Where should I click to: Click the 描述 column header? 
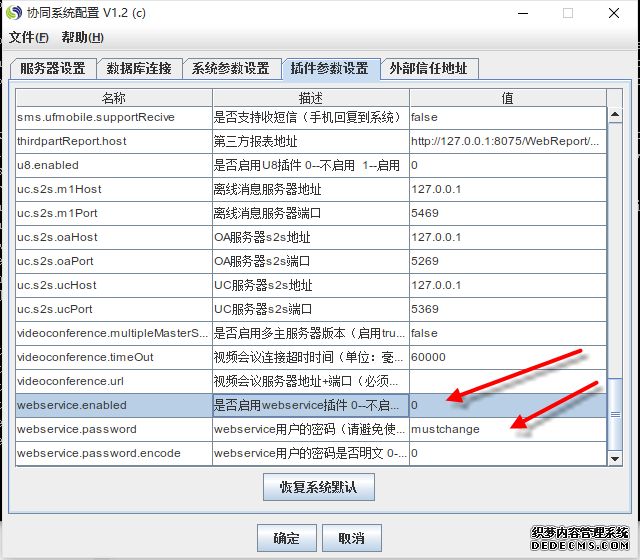point(311,98)
